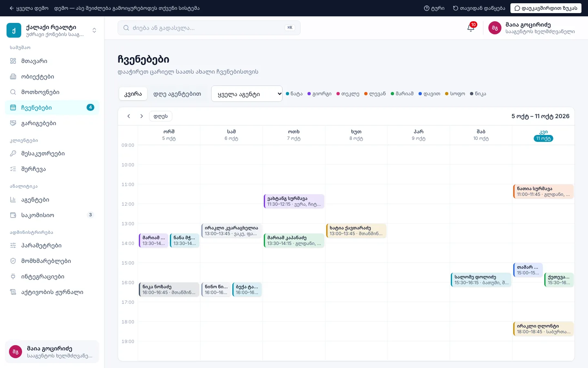This screenshot has width=588, height=368.
Task: Open the მთავარი dashboard icon
Action: click(x=13, y=61)
